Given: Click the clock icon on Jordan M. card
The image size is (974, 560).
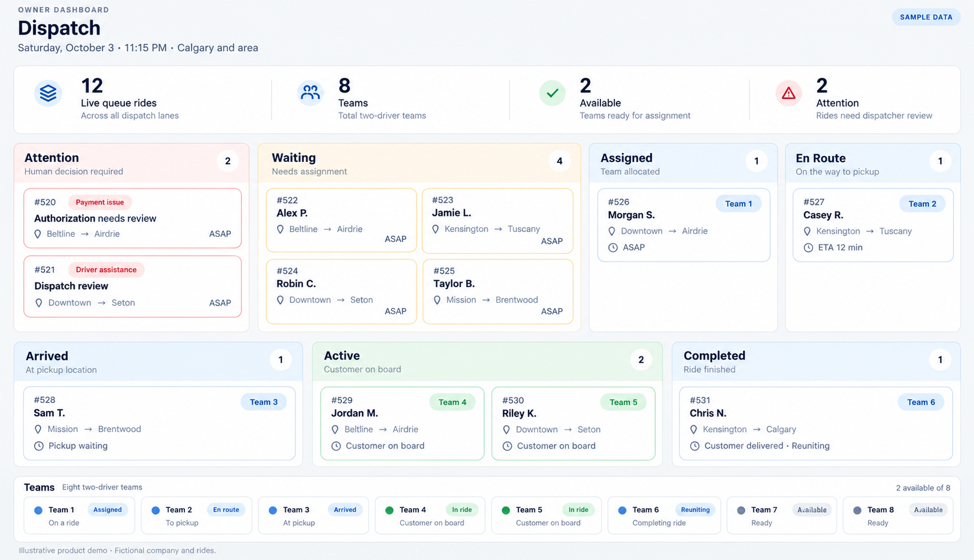Looking at the screenshot, I should pos(336,446).
